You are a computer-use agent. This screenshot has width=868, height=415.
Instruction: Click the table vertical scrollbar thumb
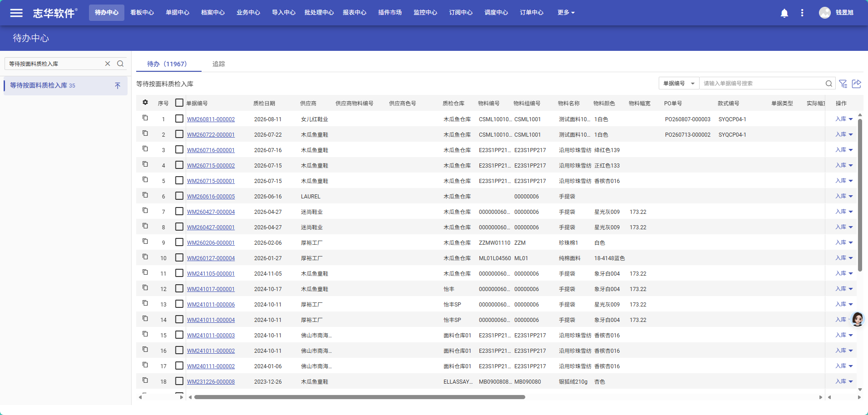tap(860, 196)
